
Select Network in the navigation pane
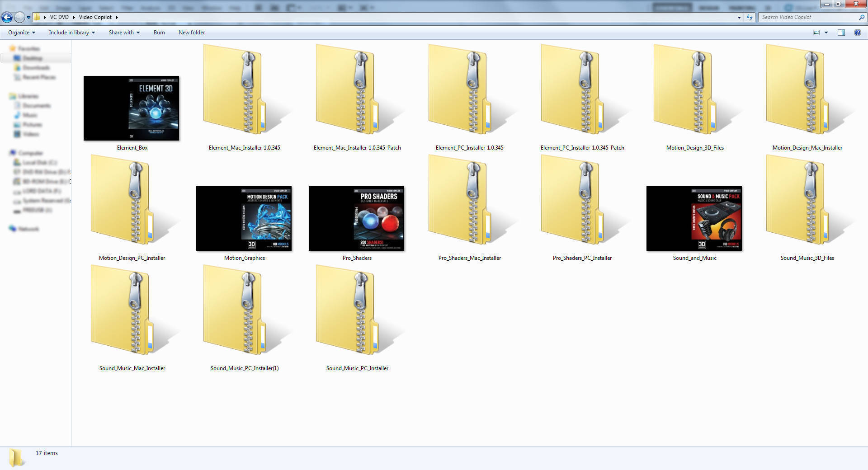24,229
